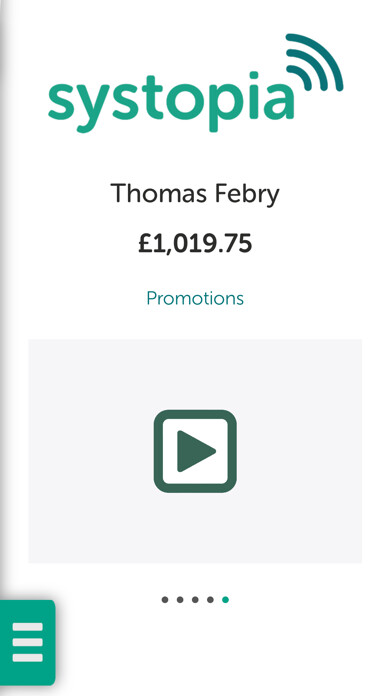Screen dimensions: 392x696
Task: Tap the systopia logo wordmark
Action: click(x=171, y=102)
